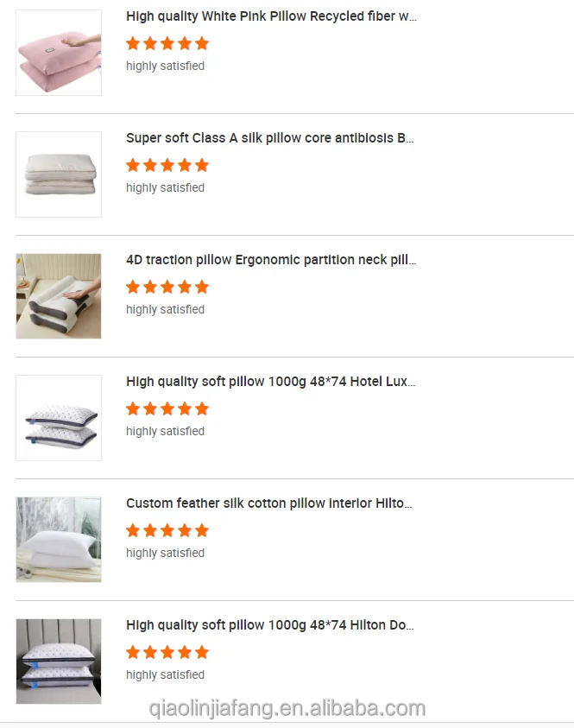Image resolution: width=574 pixels, height=728 pixels.
Task: Open 'High quality White Pink Pillow' title link
Action: click(271, 16)
